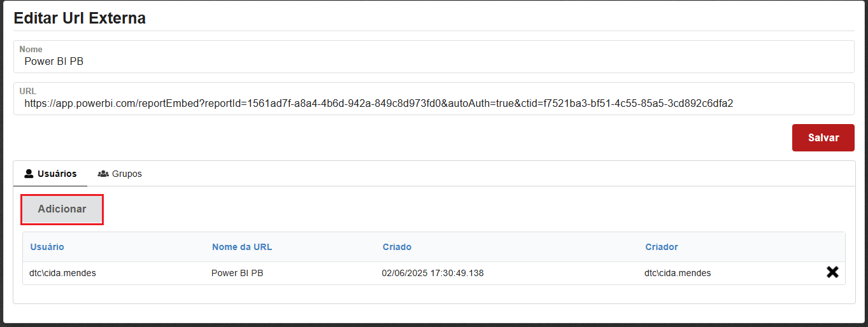Viewport: 868px width, 327px height.
Task: Click the Nome field label
Action: click(x=31, y=49)
